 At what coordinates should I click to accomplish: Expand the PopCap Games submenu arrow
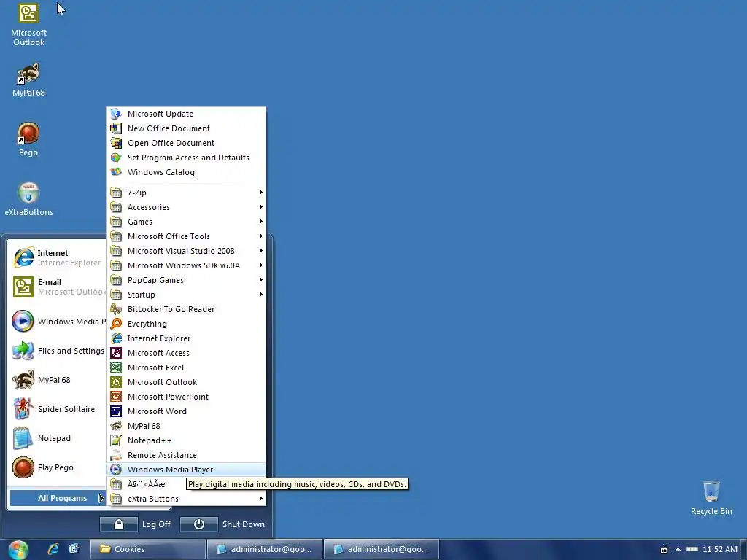tap(261, 280)
